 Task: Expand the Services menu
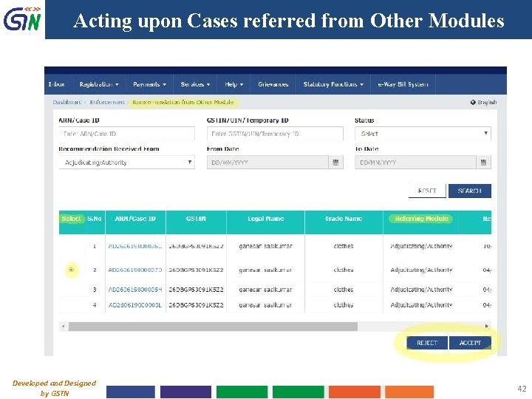195,84
